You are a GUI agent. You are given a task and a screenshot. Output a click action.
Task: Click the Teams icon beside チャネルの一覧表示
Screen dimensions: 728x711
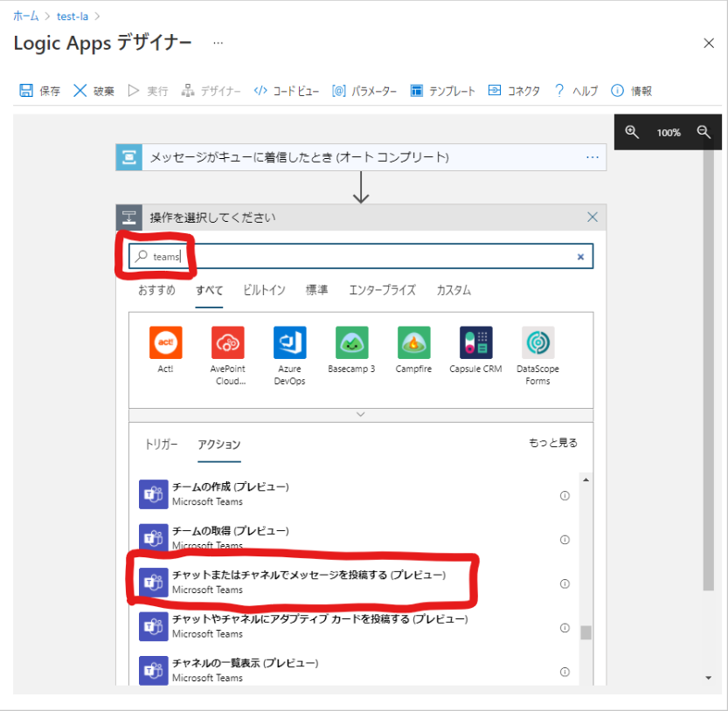click(154, 670)
